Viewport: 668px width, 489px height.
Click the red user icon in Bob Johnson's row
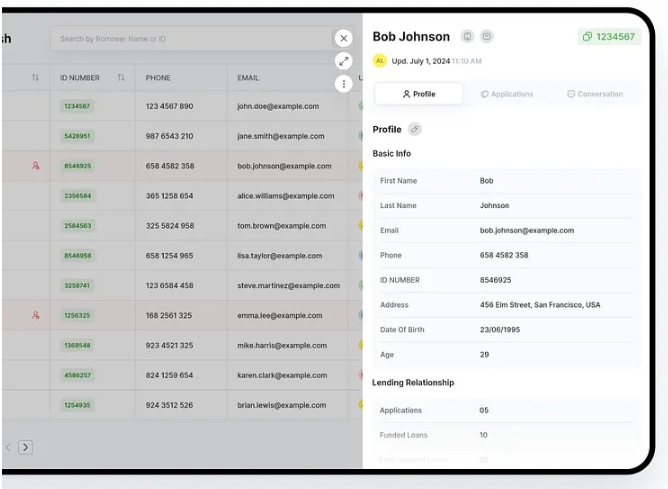(x=36, y=166)
